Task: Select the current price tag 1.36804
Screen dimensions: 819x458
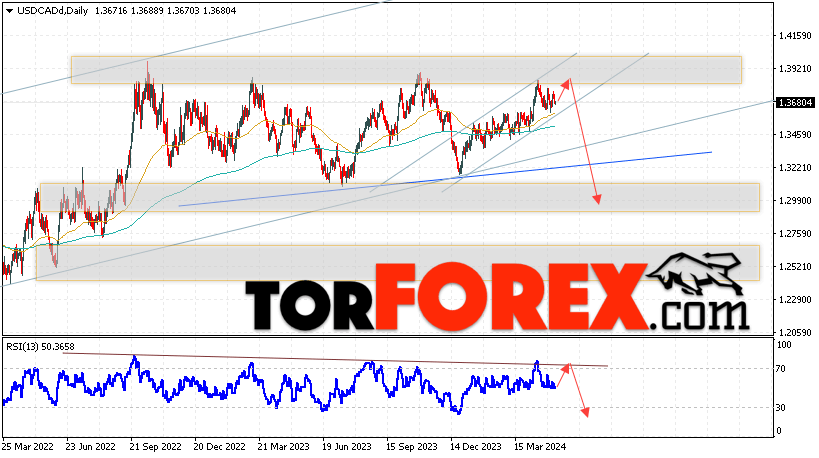Action: click(x=795, y=102)
